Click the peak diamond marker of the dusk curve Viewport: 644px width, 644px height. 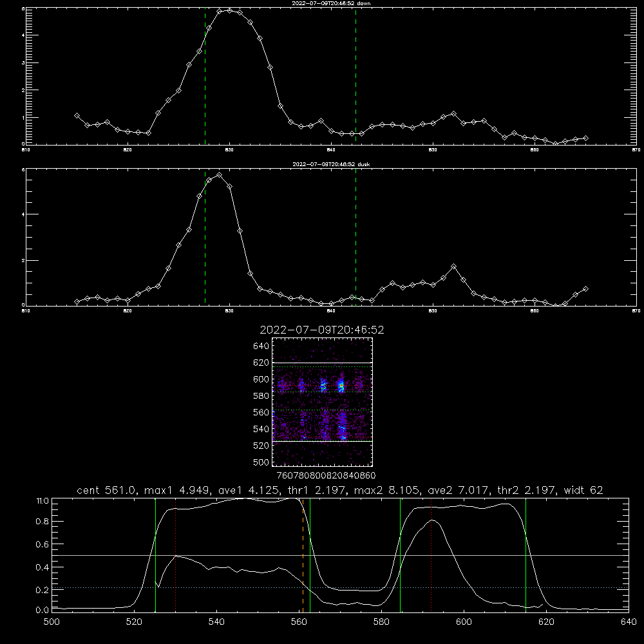point(220,175)
